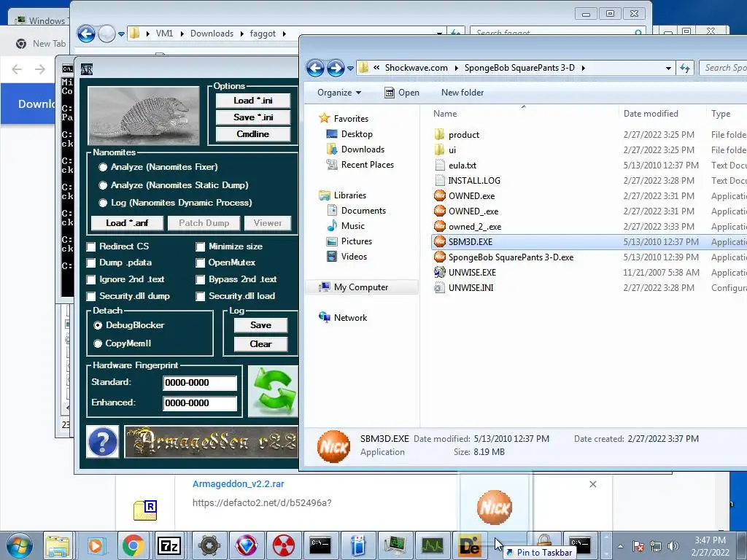Open the 7-Zip taskbar icon
The image size is (747, 560).
click(170, 545)
